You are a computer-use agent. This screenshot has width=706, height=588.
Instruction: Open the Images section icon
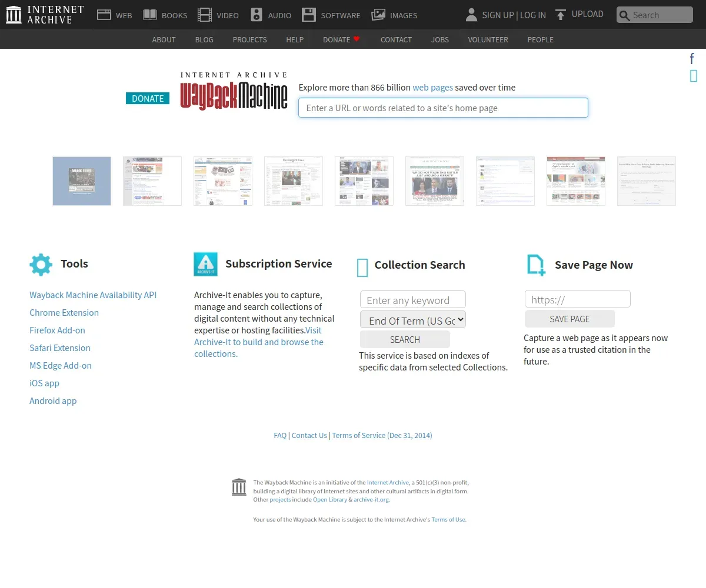[378, 15]
